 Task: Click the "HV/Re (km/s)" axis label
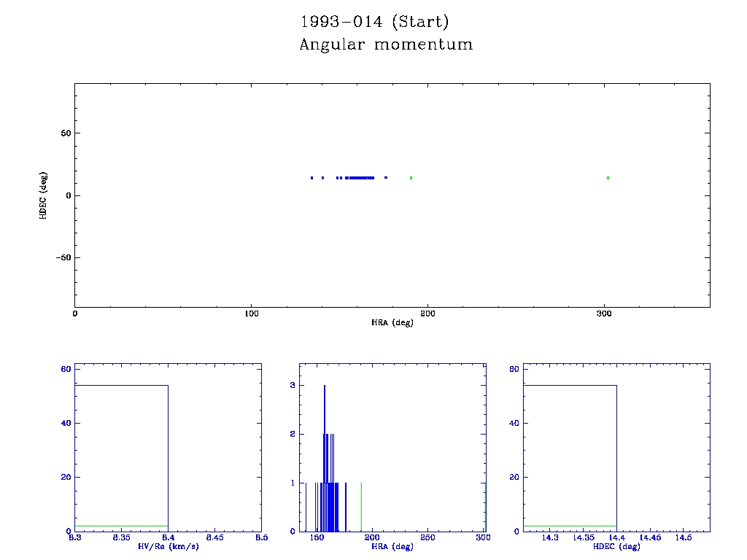tap(168, 546)
